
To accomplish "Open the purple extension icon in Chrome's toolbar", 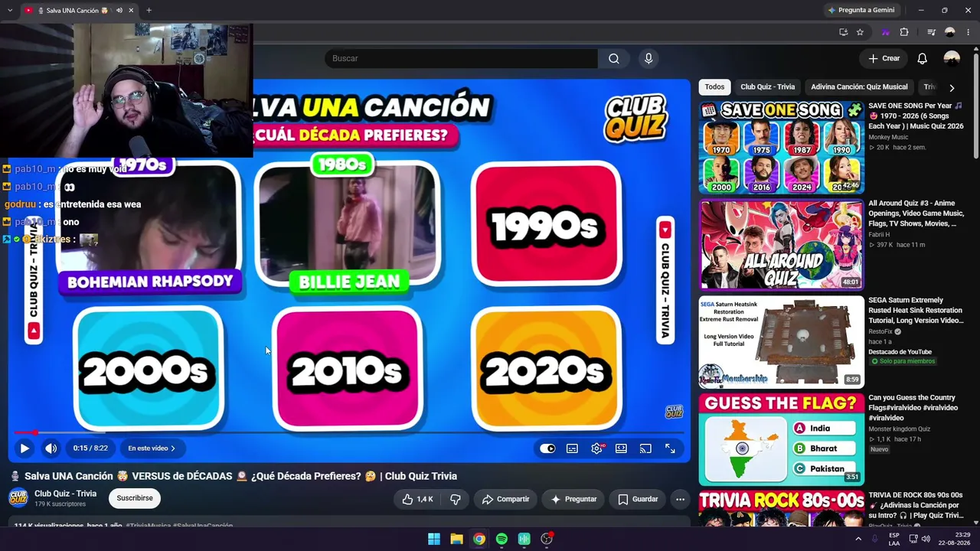I will point(885,32).
